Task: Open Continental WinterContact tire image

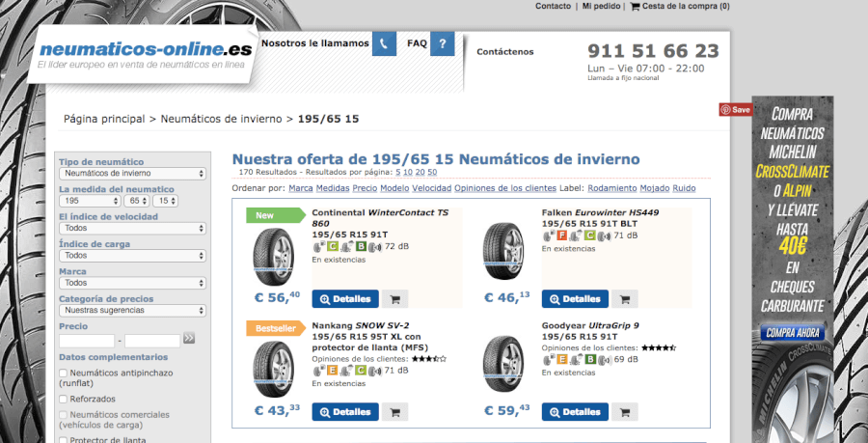Action: (x=273, y=257)
